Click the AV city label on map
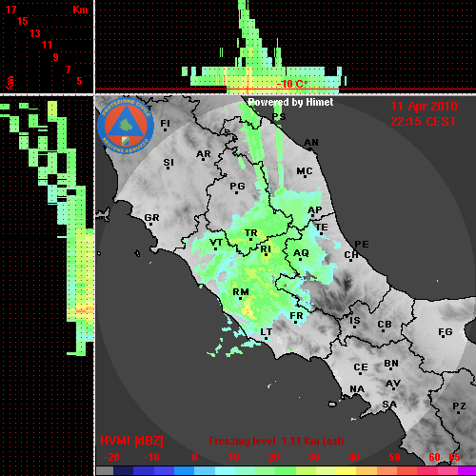The height and width of the screenshot is (476, 476). [x=393, y=384]
